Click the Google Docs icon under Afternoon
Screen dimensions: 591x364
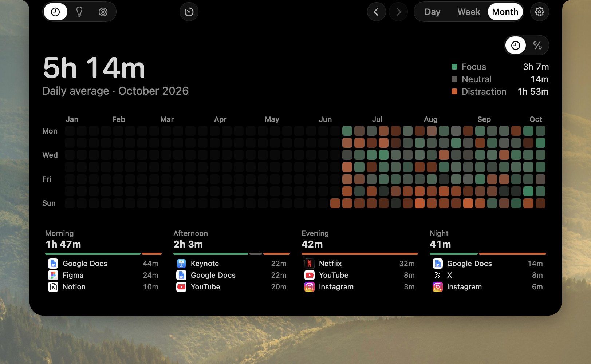click(x=181, y=275)
